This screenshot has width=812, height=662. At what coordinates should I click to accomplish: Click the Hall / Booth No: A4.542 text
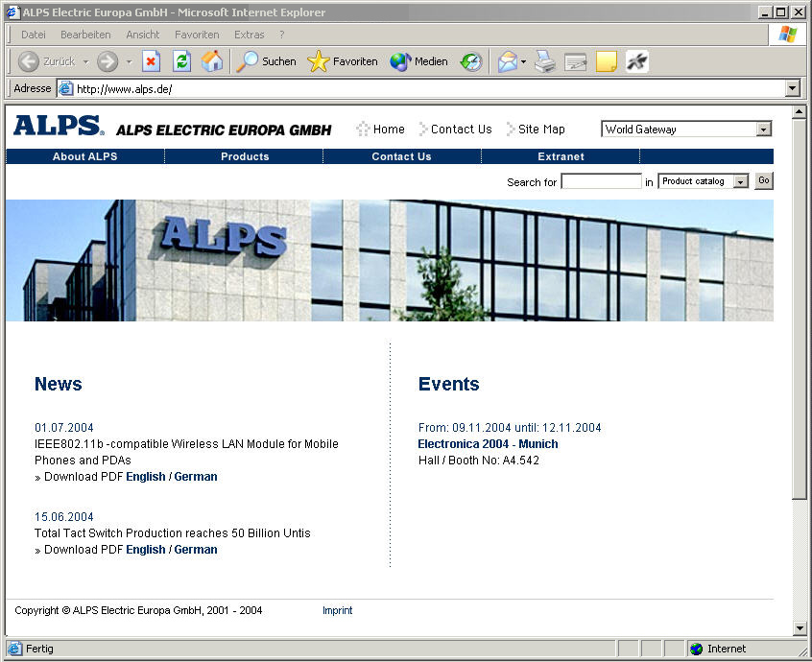point(479,461)
